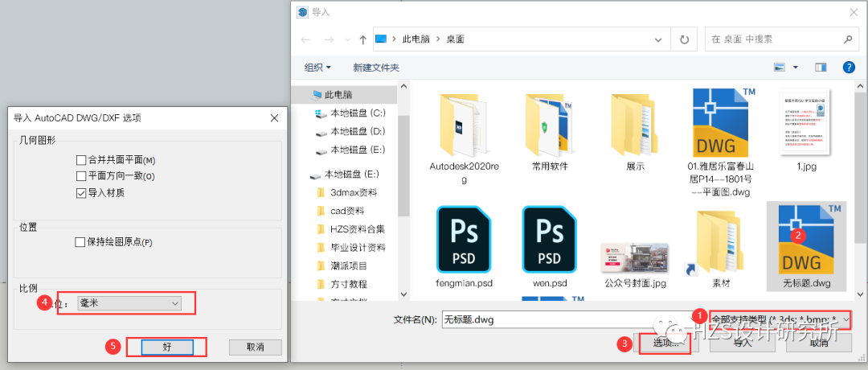The height and width of the screenshot is (370, 868).
Task: Open the 组织 menu
Action: pyautogui.click(x=317, y=68)
